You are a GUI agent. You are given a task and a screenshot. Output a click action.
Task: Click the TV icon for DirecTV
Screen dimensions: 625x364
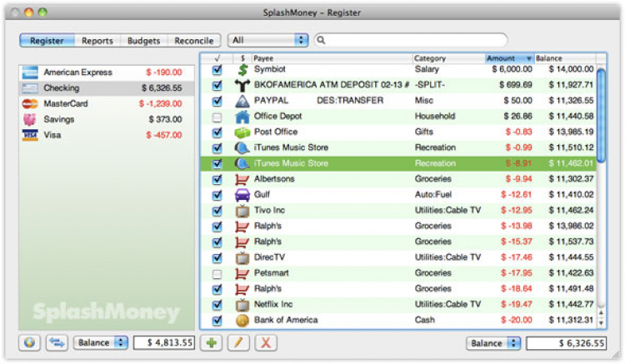point(242,257)
